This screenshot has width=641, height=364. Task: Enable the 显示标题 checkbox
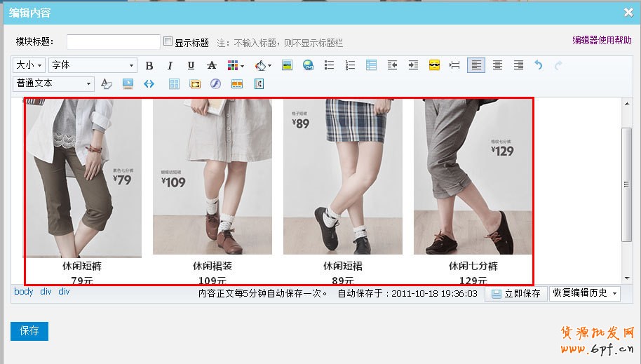[168, 41]
